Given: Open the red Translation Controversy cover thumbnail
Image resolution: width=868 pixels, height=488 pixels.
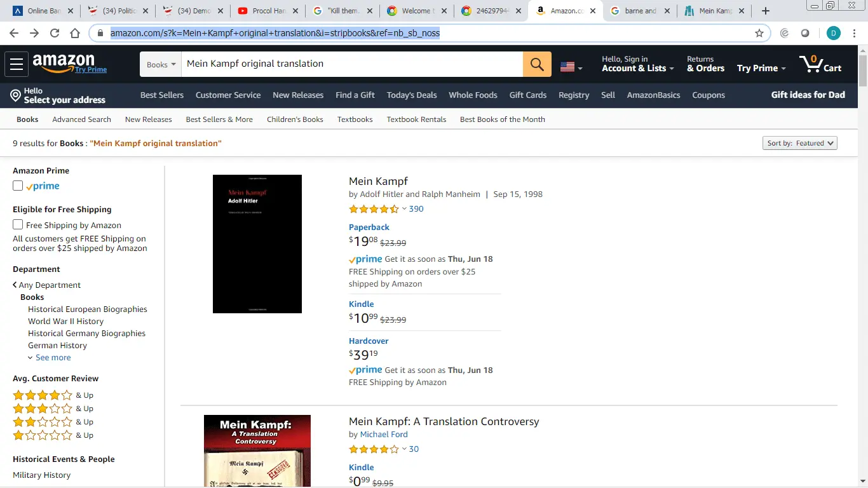Looking at the screenshot, I should pyautogui.click(x=257, y=451).
